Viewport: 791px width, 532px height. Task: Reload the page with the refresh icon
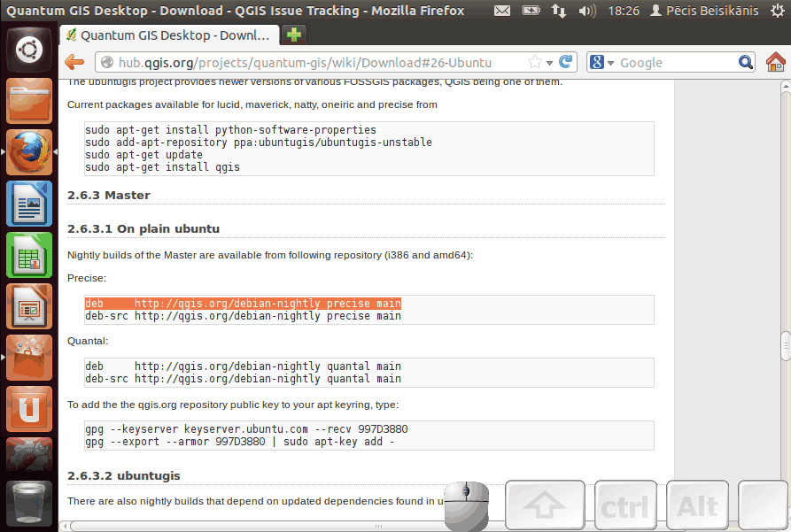coord(566,61)
